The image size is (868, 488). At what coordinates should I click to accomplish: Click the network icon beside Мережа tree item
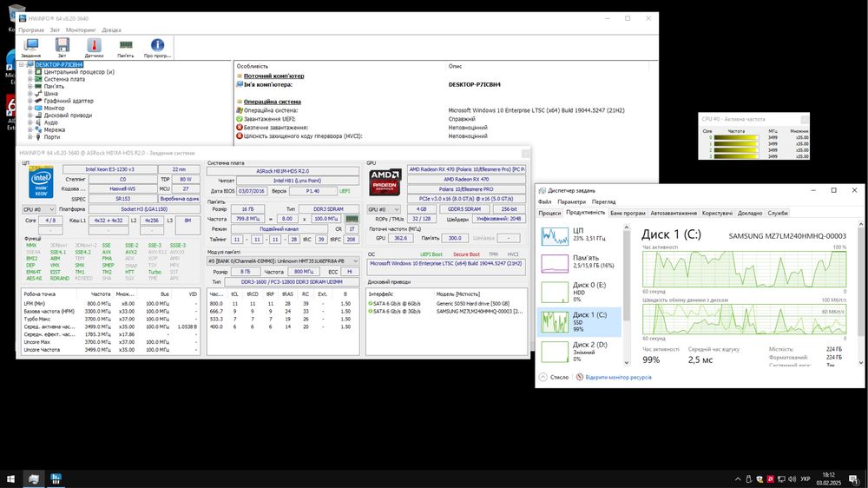pyautogui.click(x=38, y=129)
